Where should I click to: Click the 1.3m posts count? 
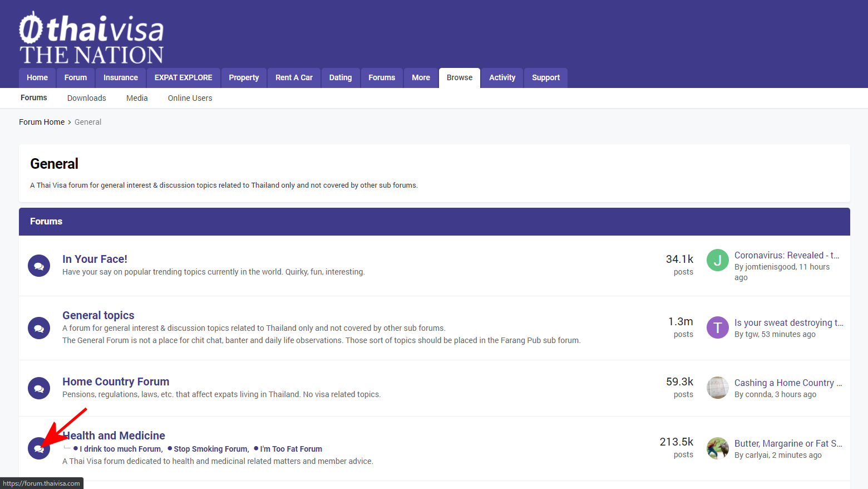(680, 327)
